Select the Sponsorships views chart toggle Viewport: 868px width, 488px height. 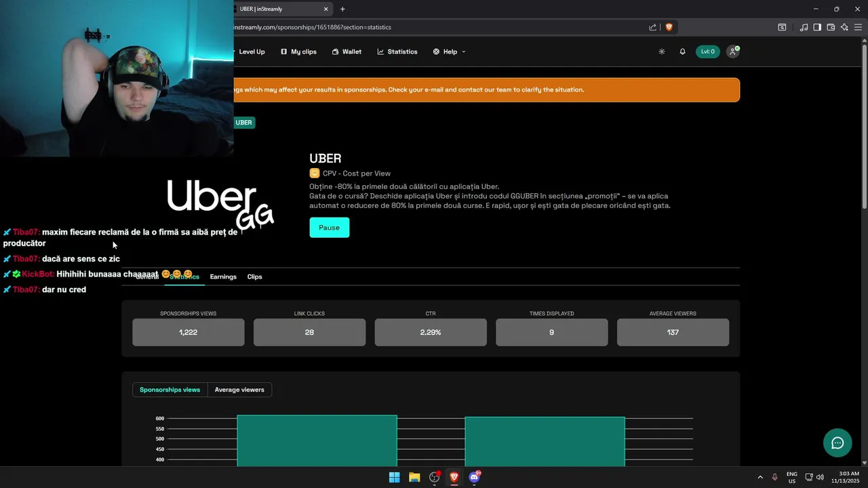(170, 390)
